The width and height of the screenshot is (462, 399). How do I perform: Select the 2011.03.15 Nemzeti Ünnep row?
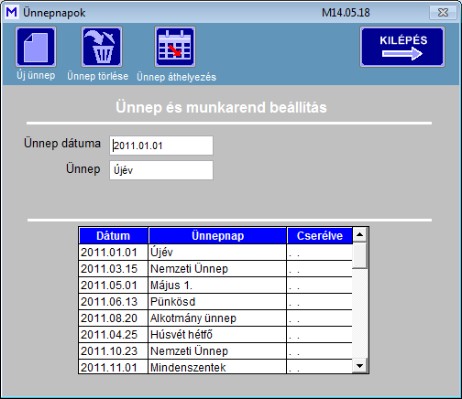216,269
